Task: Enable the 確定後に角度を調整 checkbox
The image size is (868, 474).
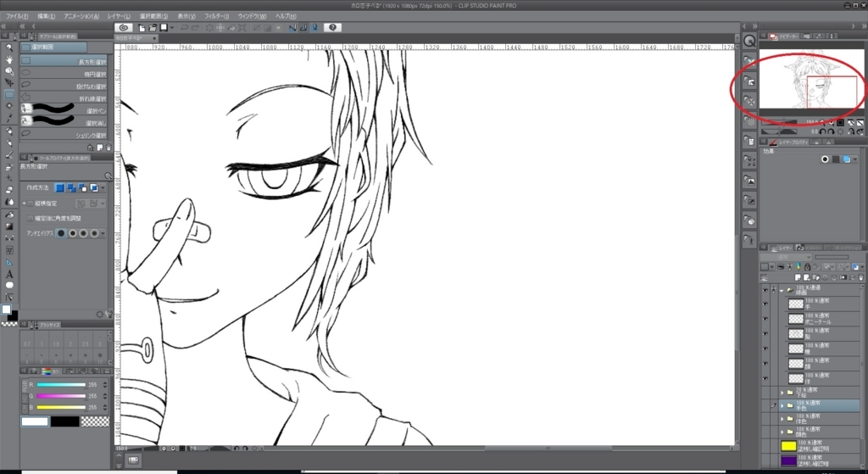Action: click(31, 218)
